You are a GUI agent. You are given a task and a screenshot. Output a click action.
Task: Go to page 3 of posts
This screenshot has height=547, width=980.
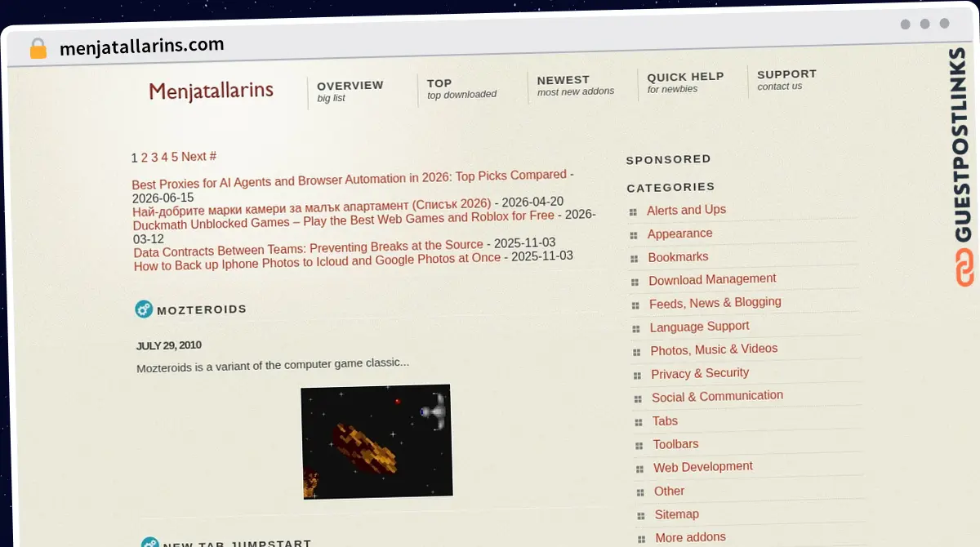pos(154,158)
